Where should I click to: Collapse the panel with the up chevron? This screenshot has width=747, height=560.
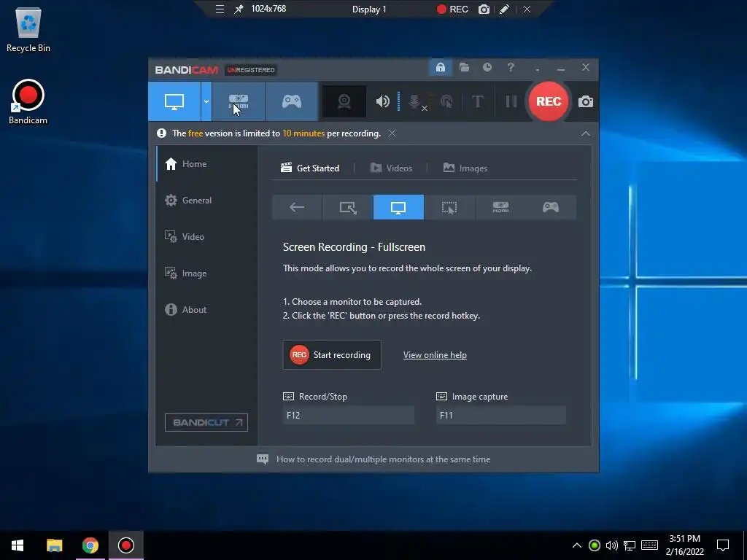tap(586, 134)
